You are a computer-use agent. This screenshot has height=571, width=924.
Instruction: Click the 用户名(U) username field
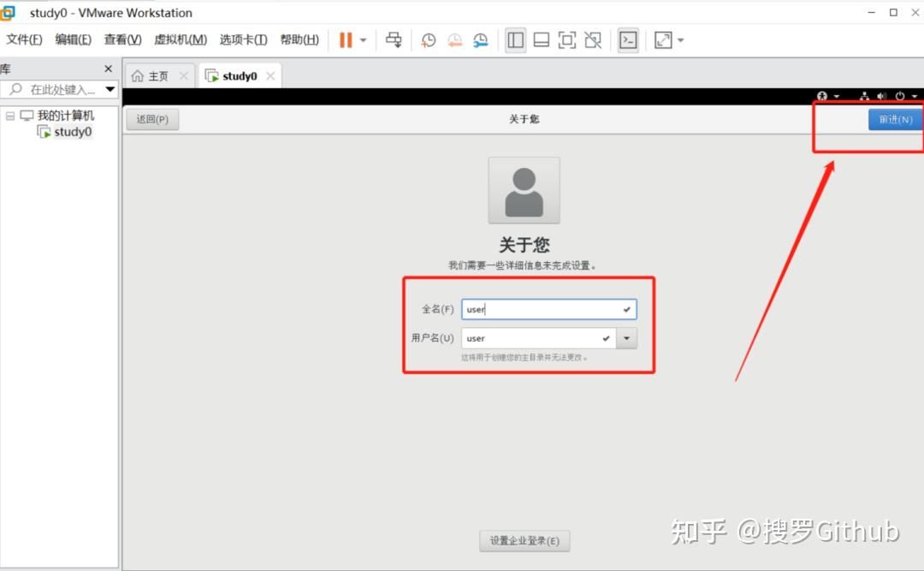[x=539, y=338]
